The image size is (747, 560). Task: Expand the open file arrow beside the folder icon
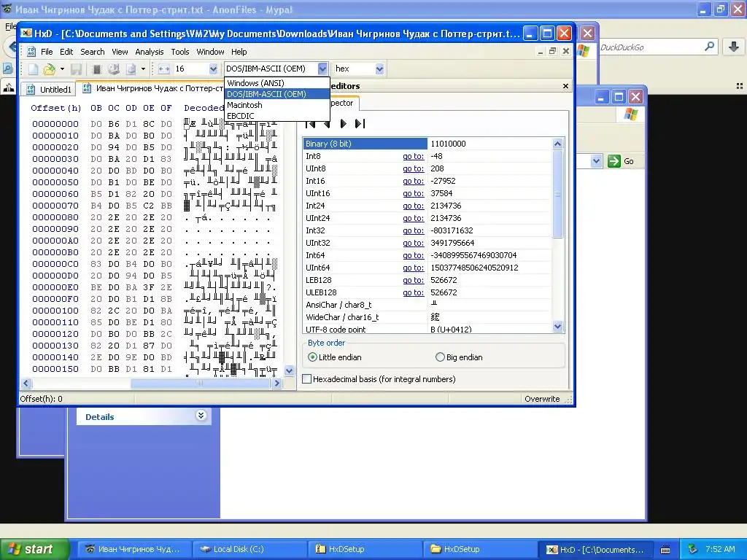pyautogui.click(x=62, y=69)
